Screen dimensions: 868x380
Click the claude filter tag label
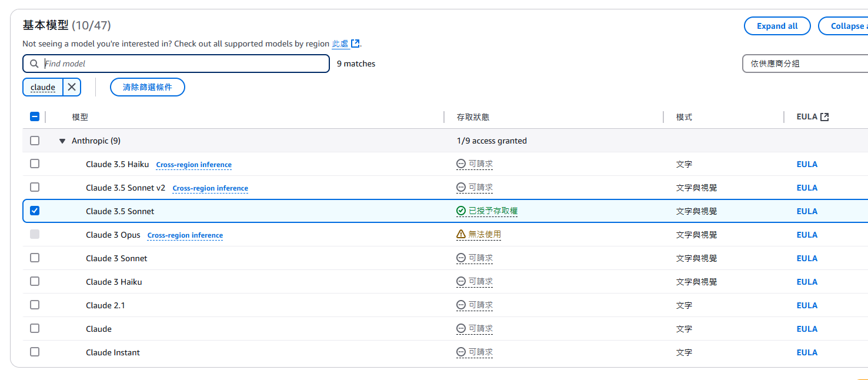[x=43, y=87]
